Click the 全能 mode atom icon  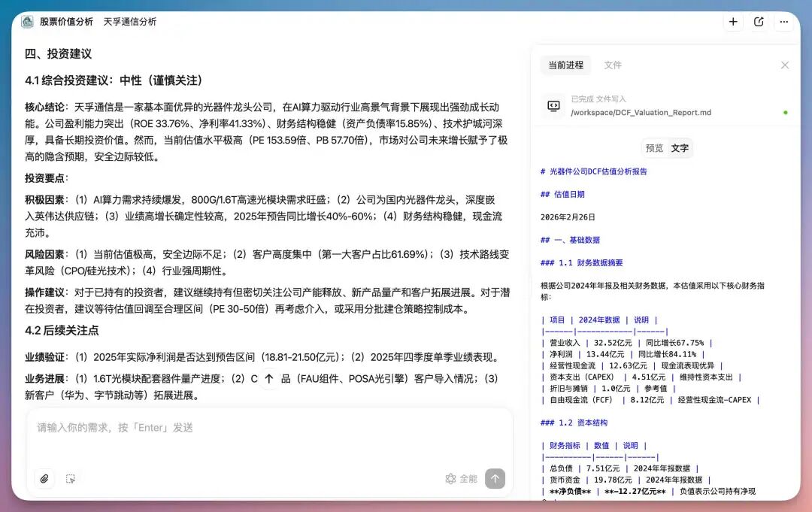coord(450,479)
